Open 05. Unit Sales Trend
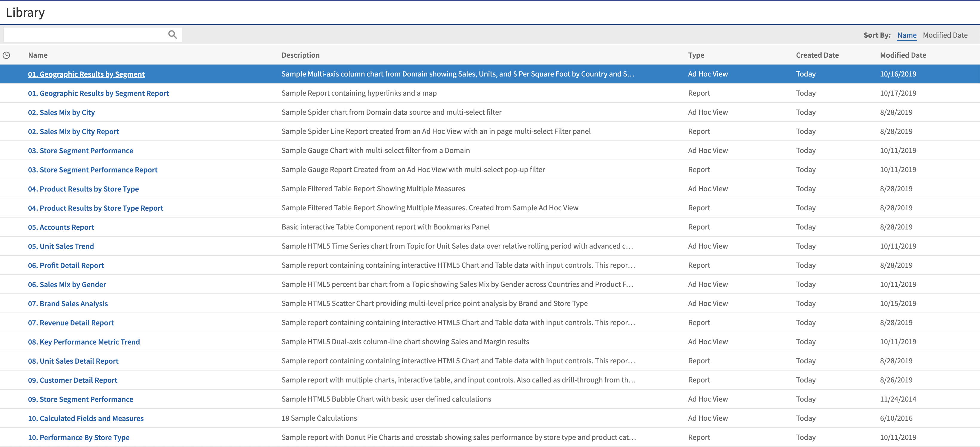980x447 pixels. click(x=61, y=246)
